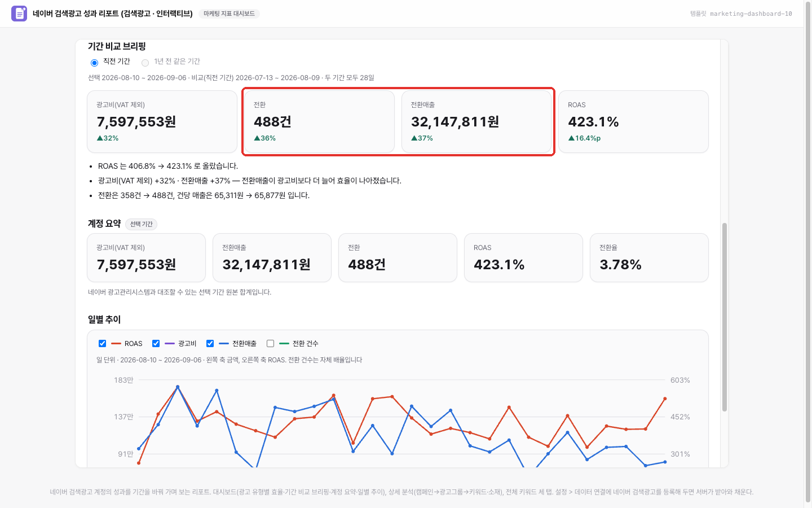Screen dimensions: 812x508
Task: Click the 선택 기간 badge beside 계정 요약
Action: click(141, 224)
